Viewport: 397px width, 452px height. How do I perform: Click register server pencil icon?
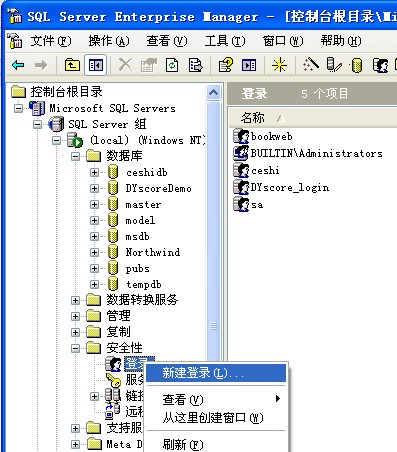[334, 64]
